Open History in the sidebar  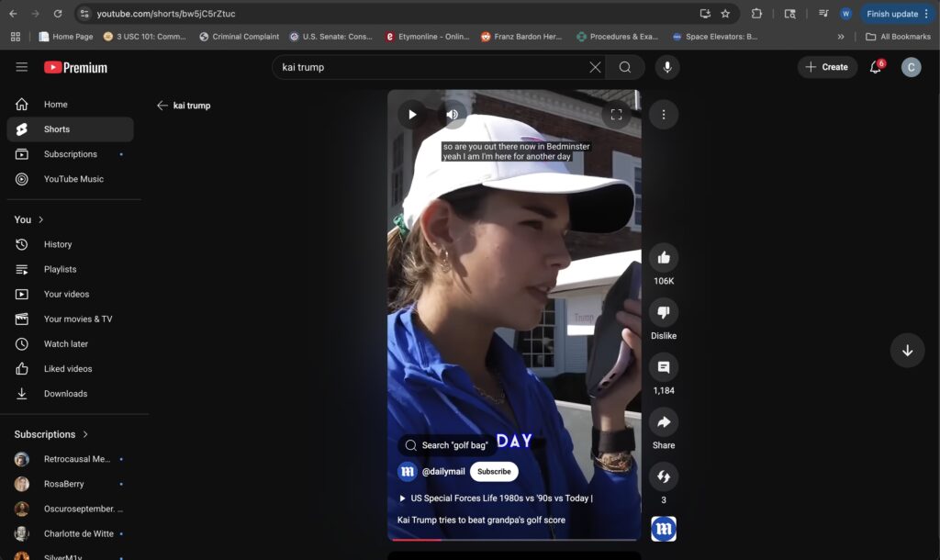point(57,244)
